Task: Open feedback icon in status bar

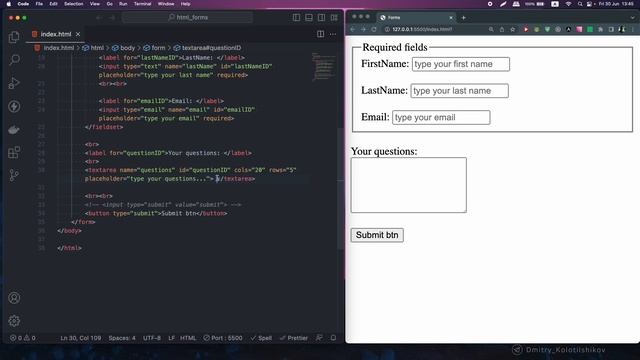Action: click(x=319, y=338)
